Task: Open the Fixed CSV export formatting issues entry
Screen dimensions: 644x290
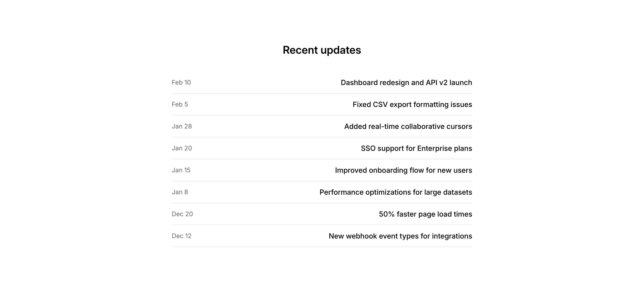Action: (412, 104)
